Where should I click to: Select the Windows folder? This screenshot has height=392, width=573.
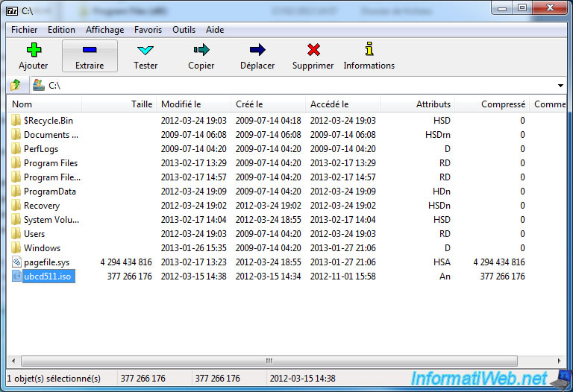[42, 248]
